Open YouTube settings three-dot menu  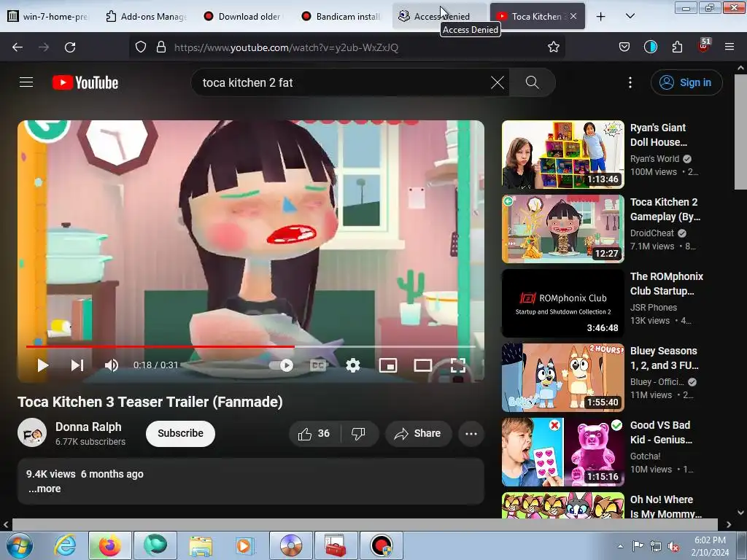pos(630,82)
